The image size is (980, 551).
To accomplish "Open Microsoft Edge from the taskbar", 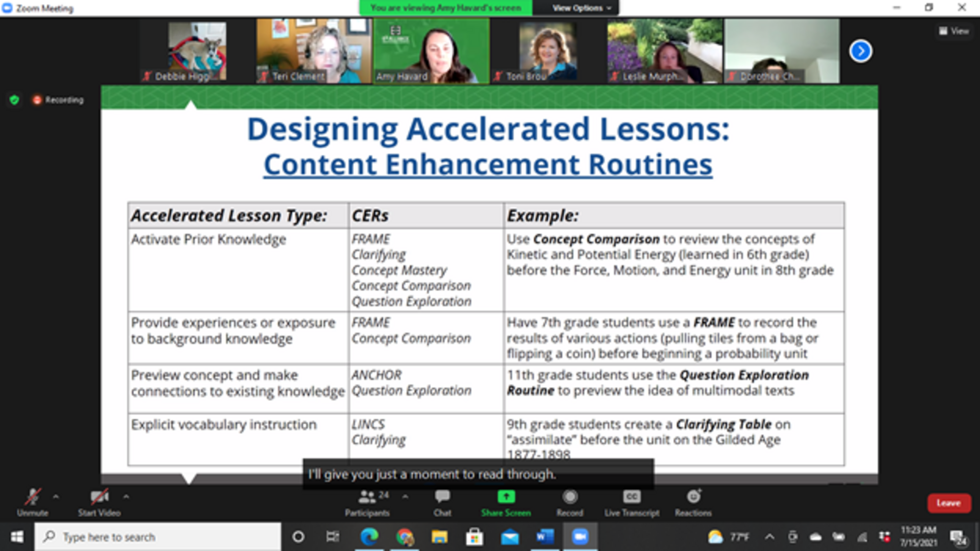I will [369, 537].
